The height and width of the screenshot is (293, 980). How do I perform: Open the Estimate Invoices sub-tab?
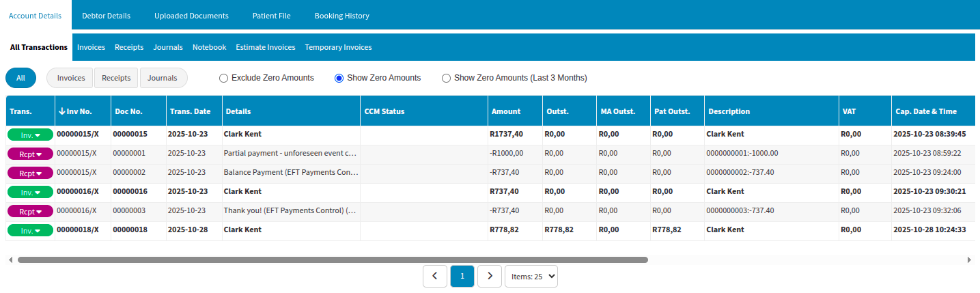pos(265,47)
